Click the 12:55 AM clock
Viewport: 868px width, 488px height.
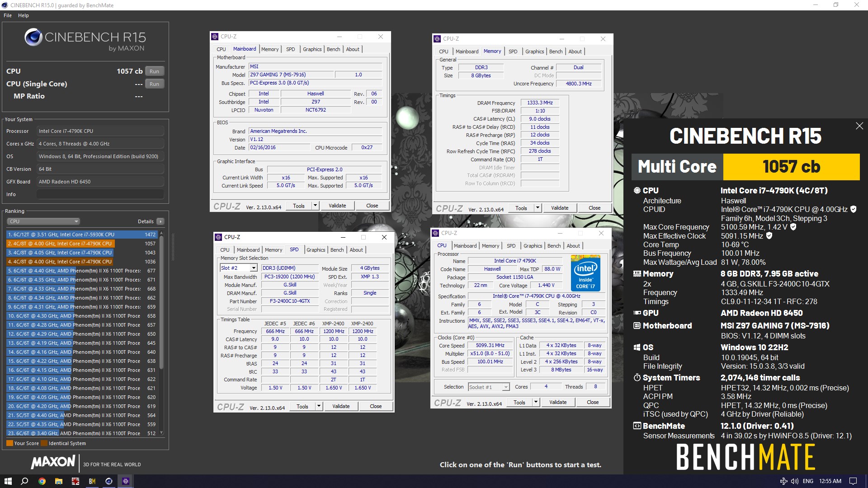click(x=830, y=481)
